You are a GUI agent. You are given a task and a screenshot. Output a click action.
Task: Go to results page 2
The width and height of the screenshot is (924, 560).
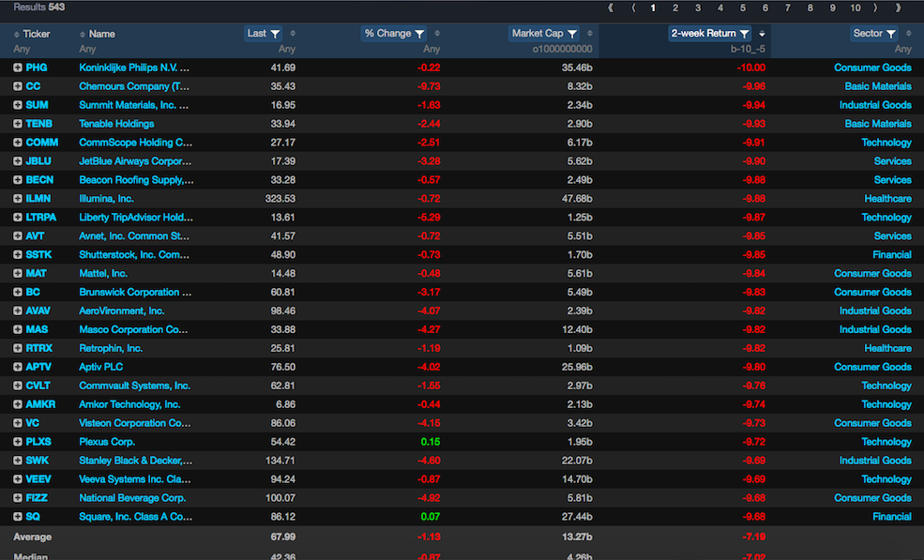(x=675, y=8)
